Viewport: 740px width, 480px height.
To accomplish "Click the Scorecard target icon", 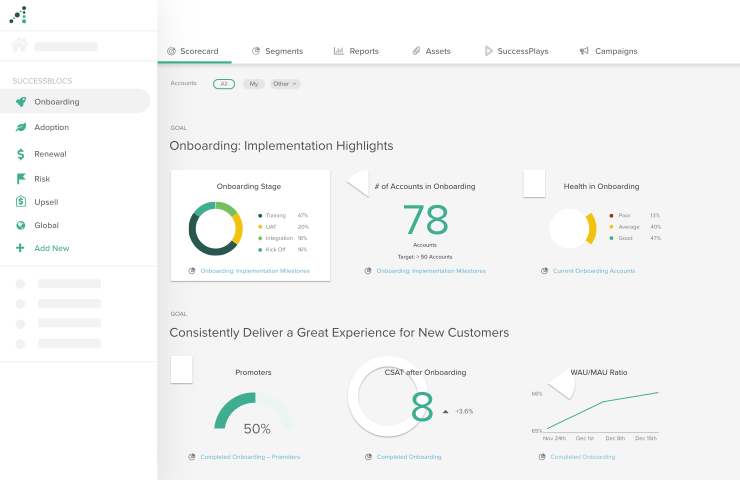I will (x=171, y=51).
